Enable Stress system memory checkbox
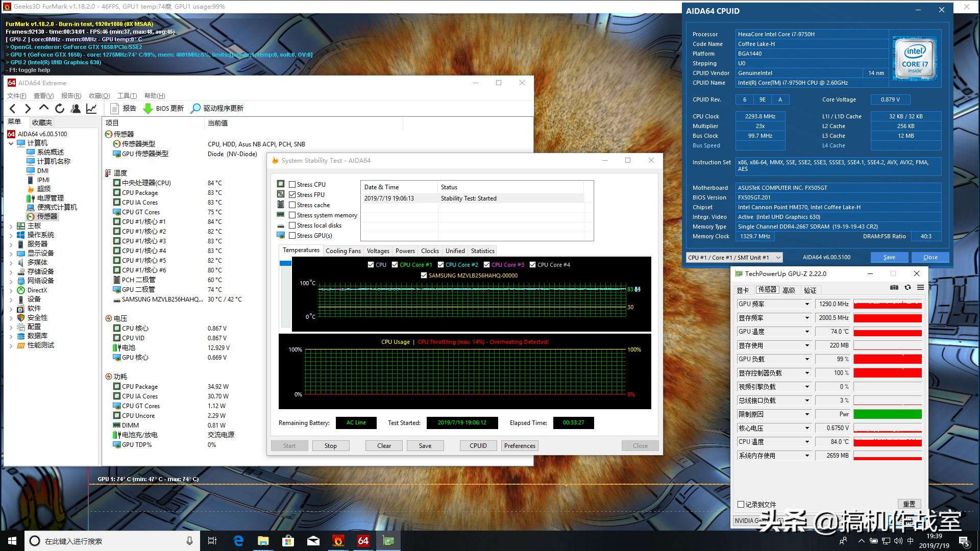The width and height of the screenshot is (980, 551). 292,215
